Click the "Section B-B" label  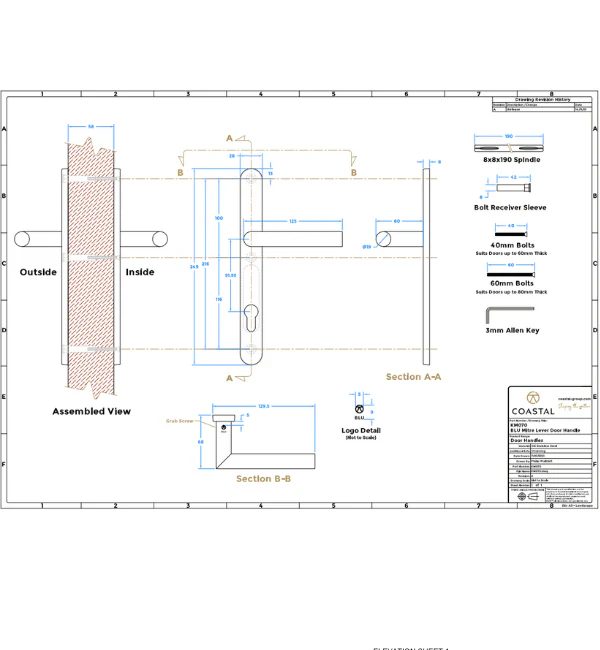point(263,478)
